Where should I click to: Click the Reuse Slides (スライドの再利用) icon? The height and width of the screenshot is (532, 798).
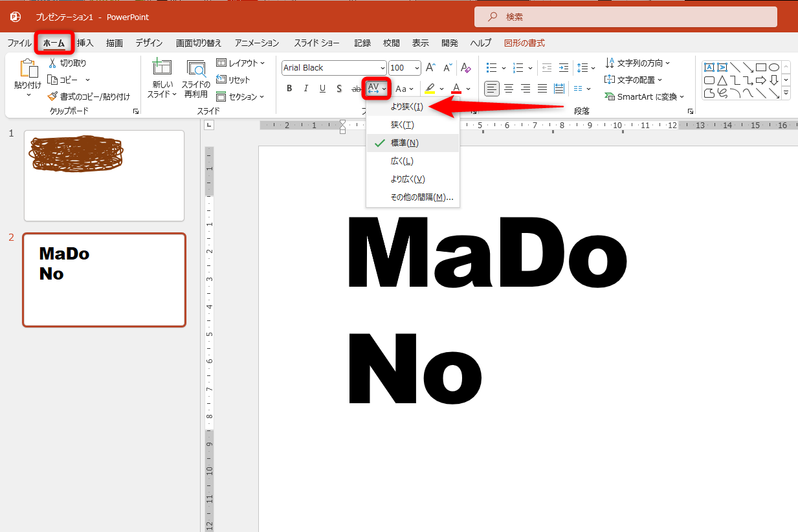tap(196, 69)
